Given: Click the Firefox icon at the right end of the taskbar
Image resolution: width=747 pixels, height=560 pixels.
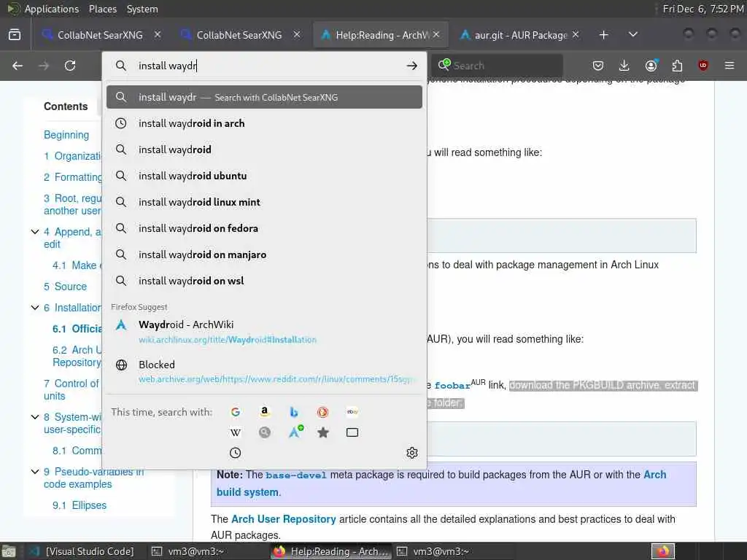Looking at the screenshot, I should point(663,551).
